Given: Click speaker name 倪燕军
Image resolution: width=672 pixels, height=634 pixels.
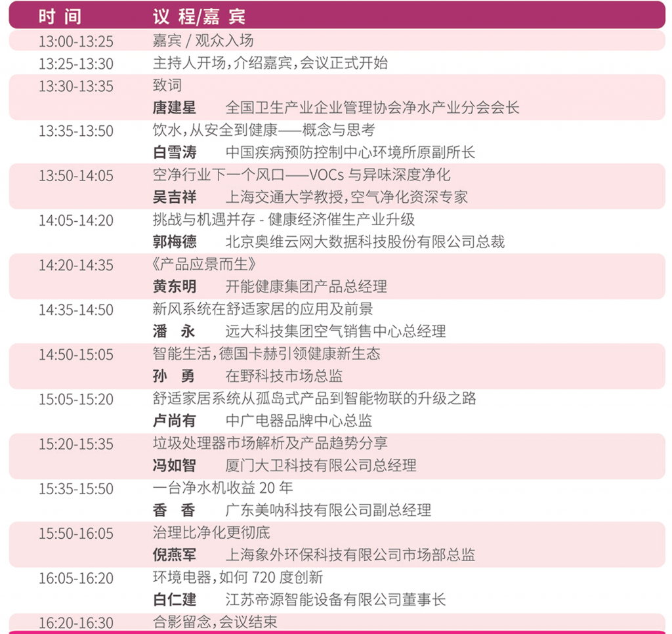Looking at the screenshot, I should pyautogui.click(x=175, y=555).
